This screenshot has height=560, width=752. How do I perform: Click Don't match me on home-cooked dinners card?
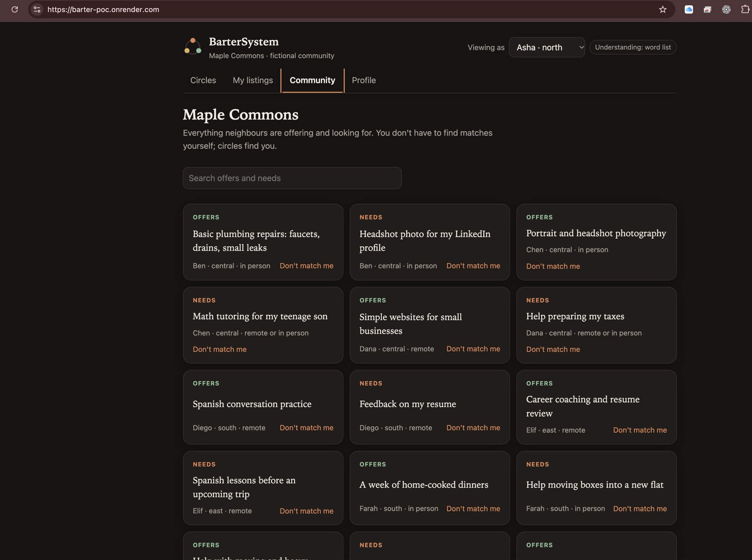[473, 509]
